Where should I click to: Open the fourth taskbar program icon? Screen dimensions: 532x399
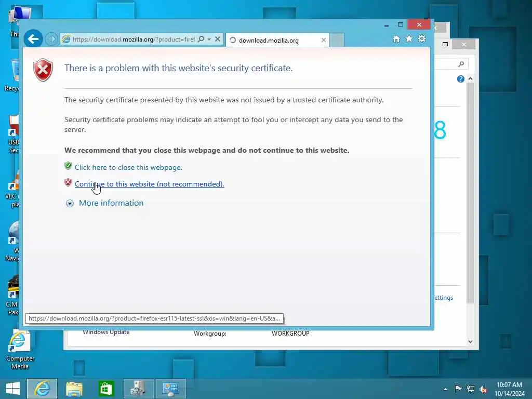[138, 389]
